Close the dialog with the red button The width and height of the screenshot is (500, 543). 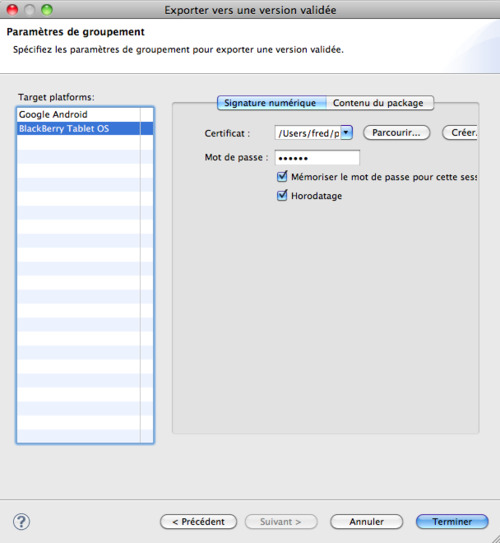click(x=12, y=10)
